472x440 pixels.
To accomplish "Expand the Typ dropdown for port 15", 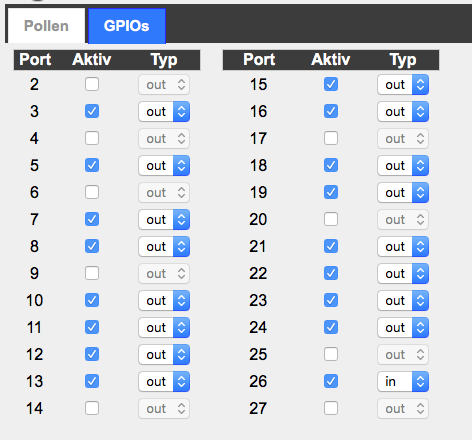I will [x=403, y=84].
